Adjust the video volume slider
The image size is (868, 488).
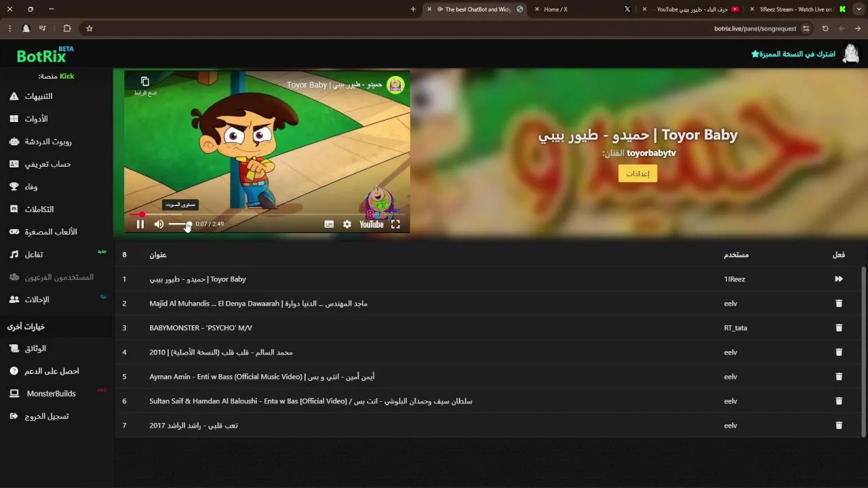point(179,224)
